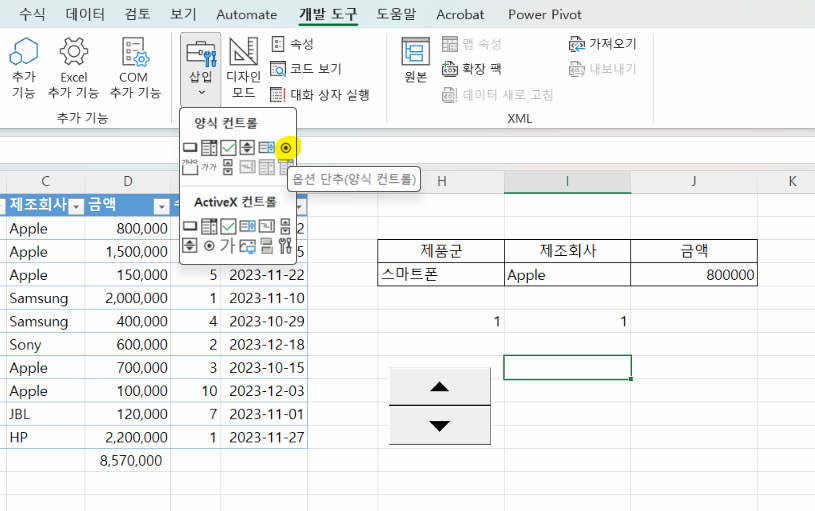Open the Acrobat ribbon tab
The image size is (815, 511).
(x=460, y=14)
